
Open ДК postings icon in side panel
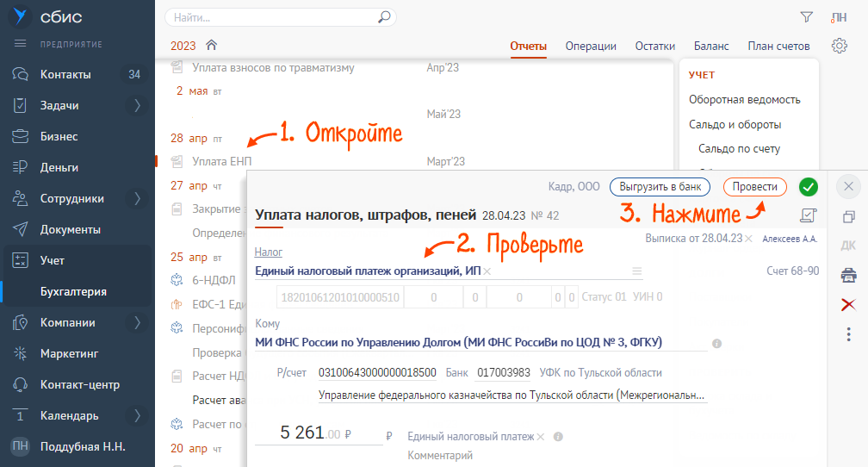[x=848, y=246]
